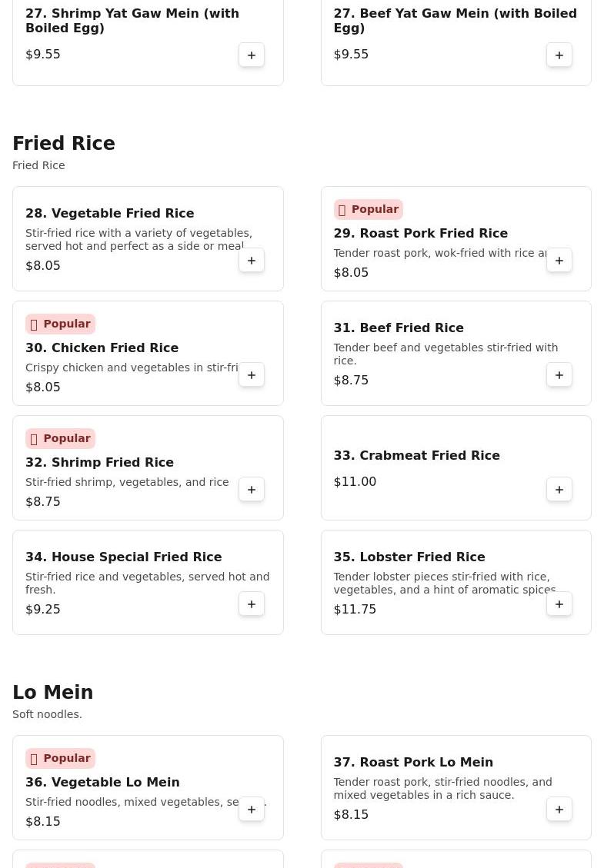Viewport: 604px width, 868px height.
Task: Click Popular badge above Chicken Fried Rice
Action: point(60,324)
